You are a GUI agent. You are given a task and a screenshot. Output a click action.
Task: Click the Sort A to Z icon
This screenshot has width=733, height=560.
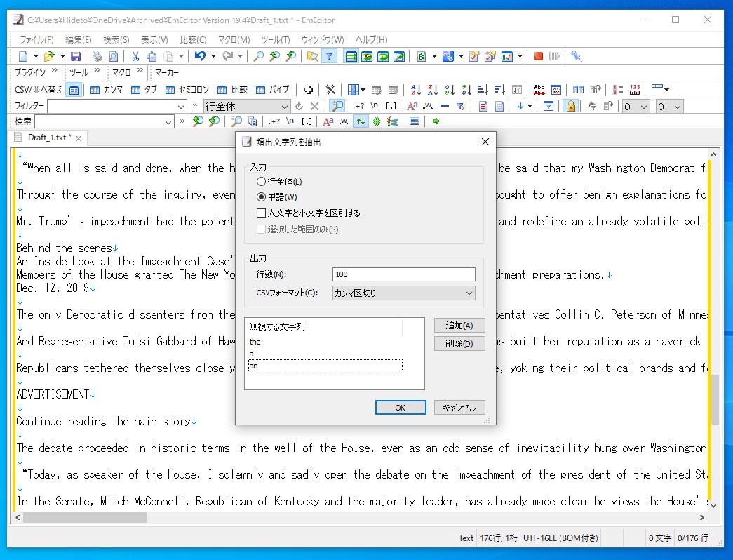pos(415,90)
